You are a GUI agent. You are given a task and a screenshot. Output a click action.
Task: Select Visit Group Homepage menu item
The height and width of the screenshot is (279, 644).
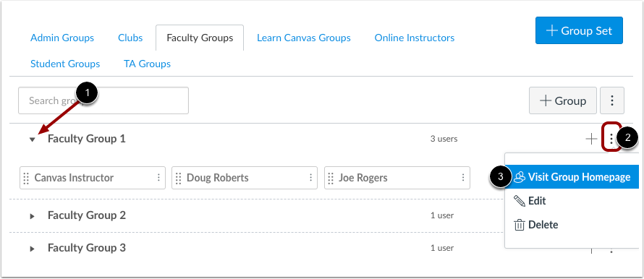click(572, 177)
